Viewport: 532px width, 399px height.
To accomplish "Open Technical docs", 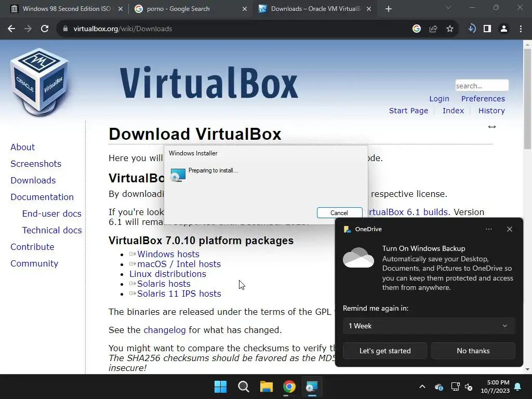I will 52,230.
